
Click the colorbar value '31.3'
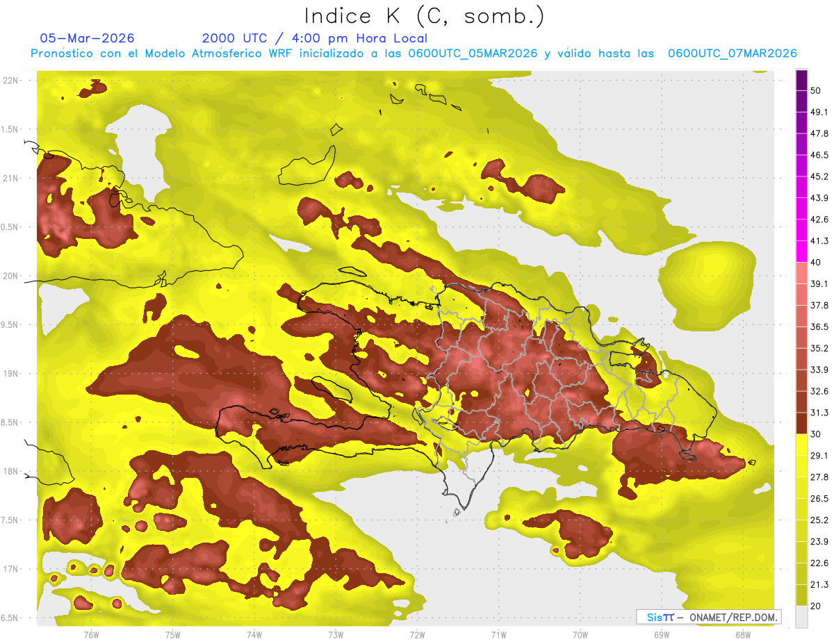tap(819, 413)
